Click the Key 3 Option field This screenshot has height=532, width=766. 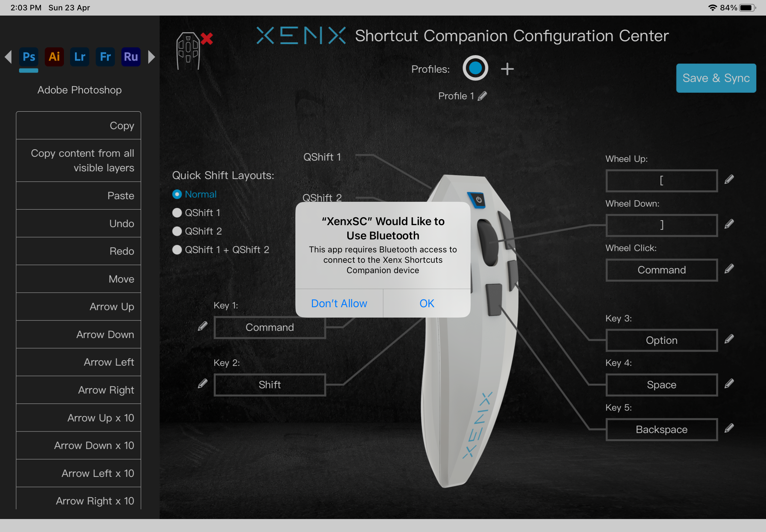[x=661, y=340]
